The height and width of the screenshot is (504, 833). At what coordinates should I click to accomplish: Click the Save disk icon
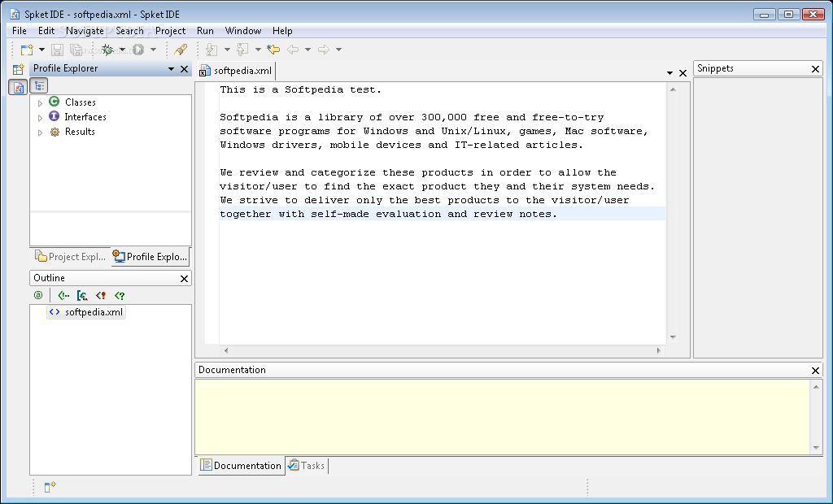coord(57,50)
